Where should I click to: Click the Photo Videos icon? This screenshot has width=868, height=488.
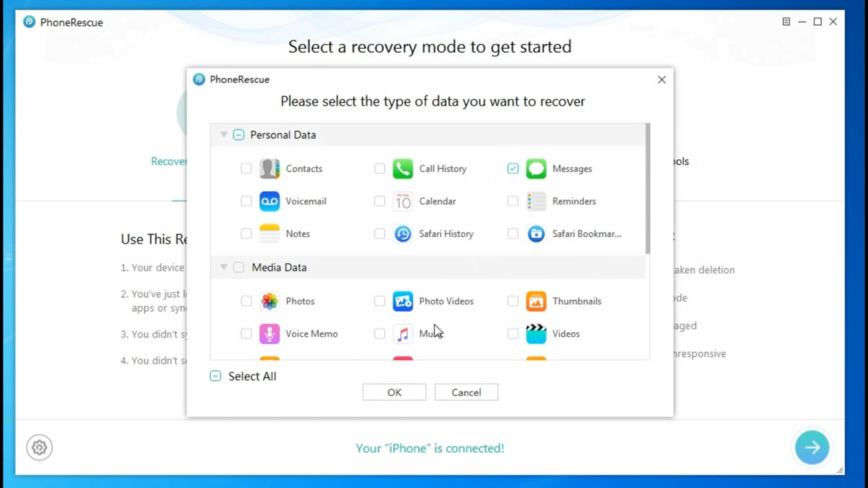(403, 301)
